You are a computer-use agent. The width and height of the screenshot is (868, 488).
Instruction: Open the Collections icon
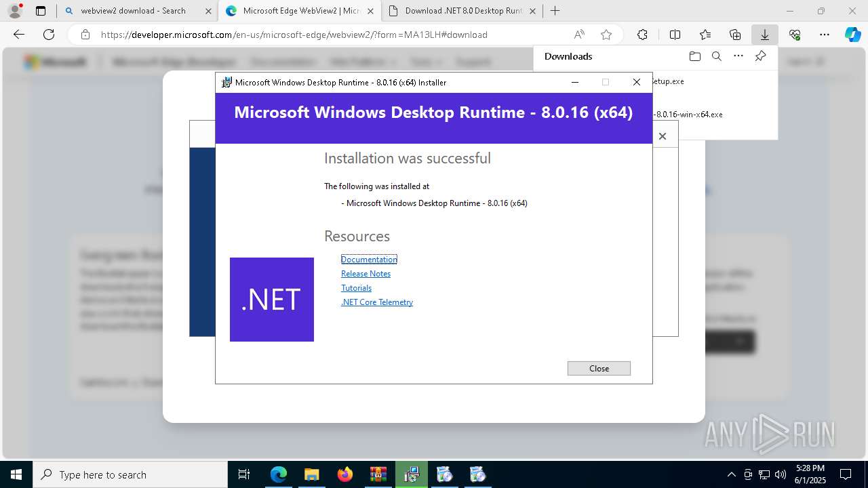click(x=735, y=35)
